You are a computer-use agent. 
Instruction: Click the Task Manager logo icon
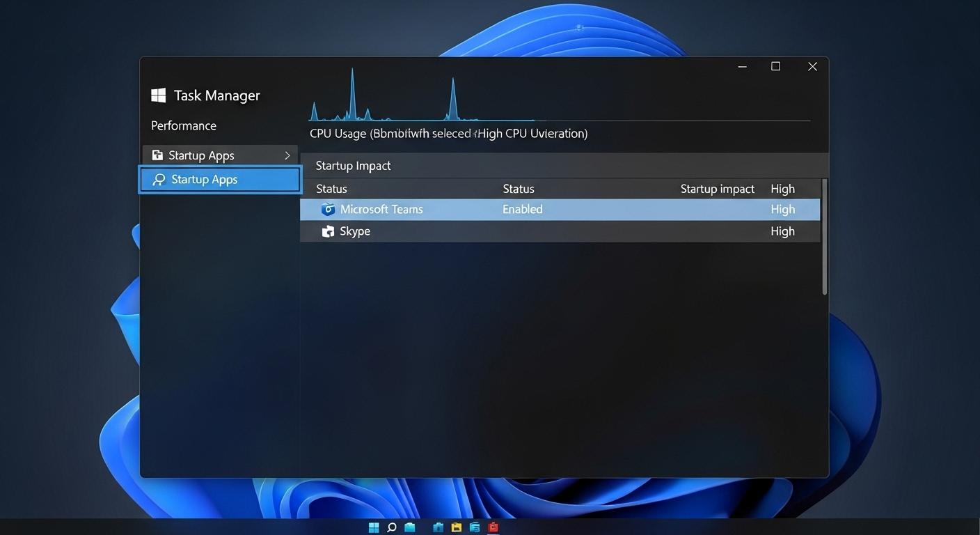[157, 95]
